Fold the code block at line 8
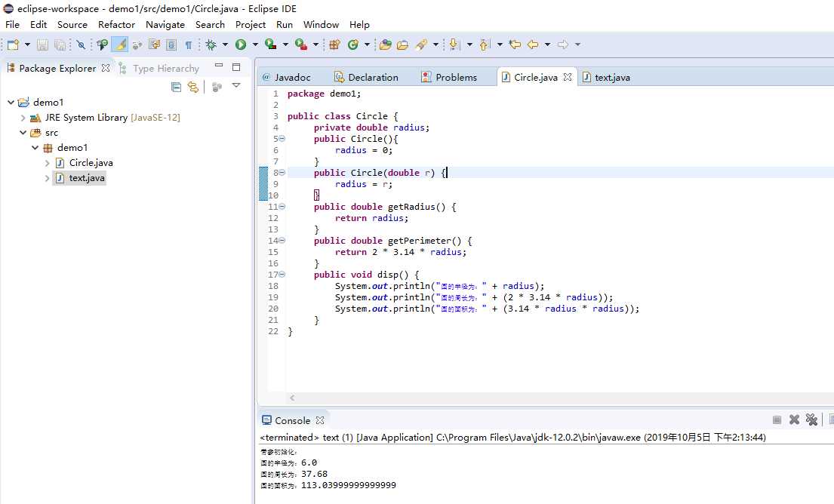Image resolution: width=834 pixels, height=504 pixels. (282, 172)
